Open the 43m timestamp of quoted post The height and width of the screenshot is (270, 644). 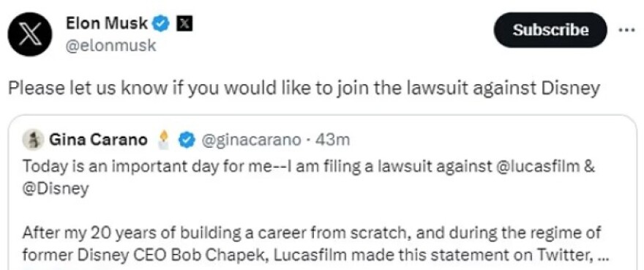point(332,140)
